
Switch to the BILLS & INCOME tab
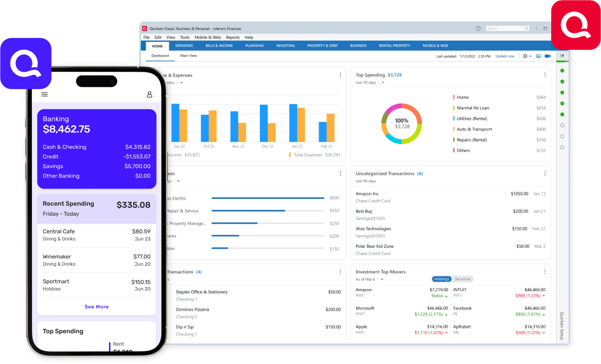pos(219,46)
